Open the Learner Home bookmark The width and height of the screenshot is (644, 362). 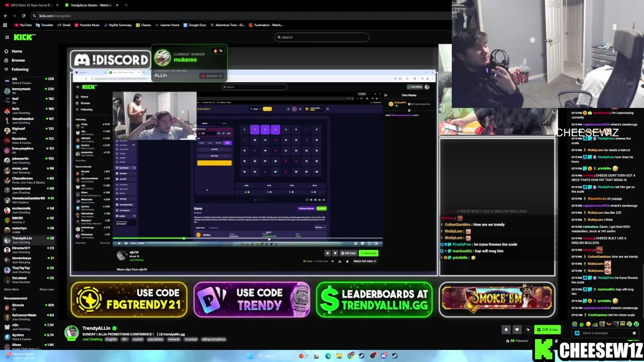(x=167, y=25)
